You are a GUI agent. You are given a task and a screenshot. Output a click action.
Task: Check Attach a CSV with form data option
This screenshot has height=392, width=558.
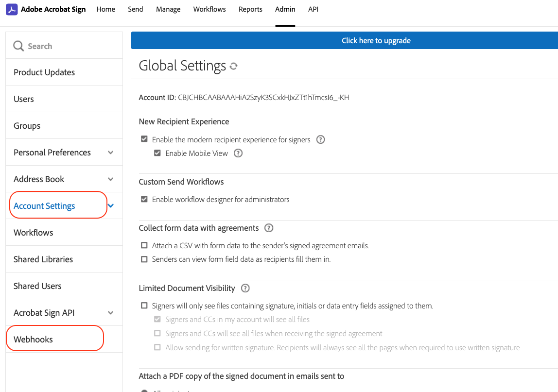144,245
